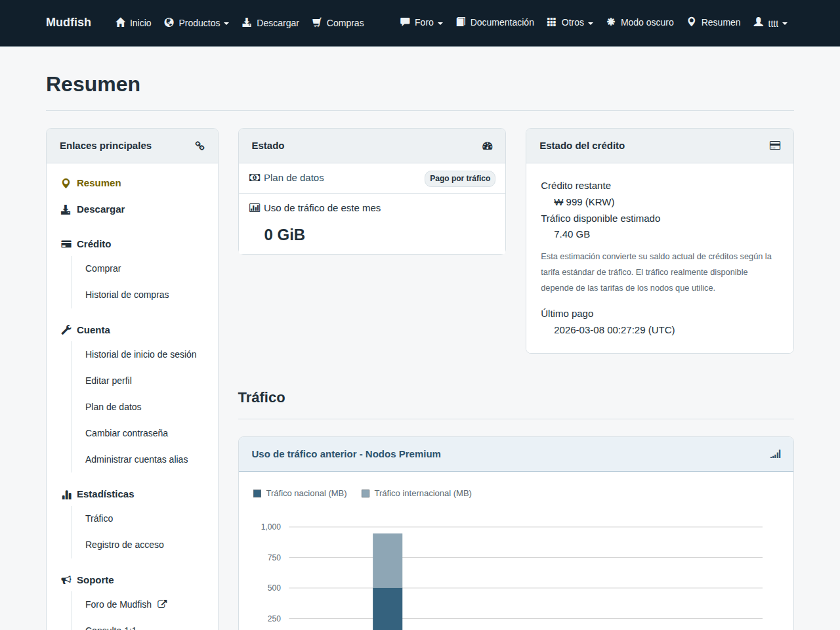Open Comprar under Crédito in sidebar
Viewport: 840px width, 630px height.
103,268
